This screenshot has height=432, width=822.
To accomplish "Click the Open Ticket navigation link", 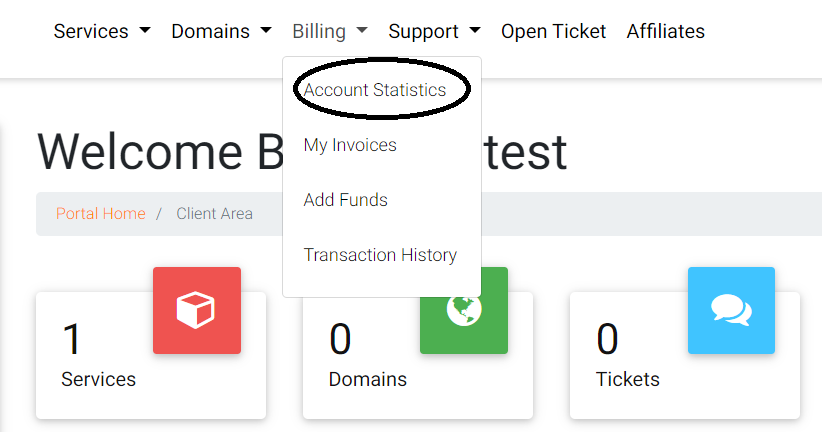I will [x=553, y=31].
